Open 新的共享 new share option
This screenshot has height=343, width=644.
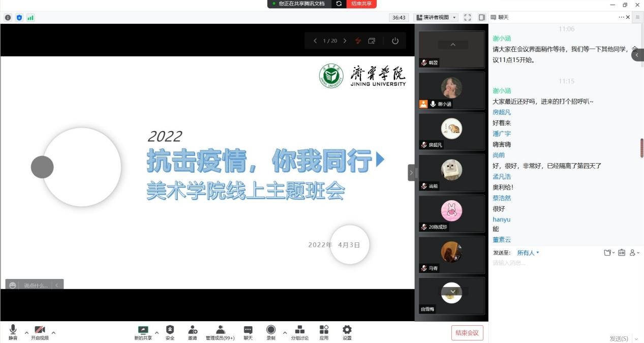(x=143, y=332)
